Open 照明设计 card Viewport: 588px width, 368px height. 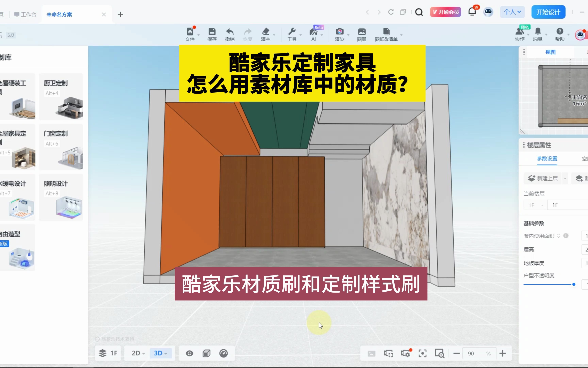(61, 197)
